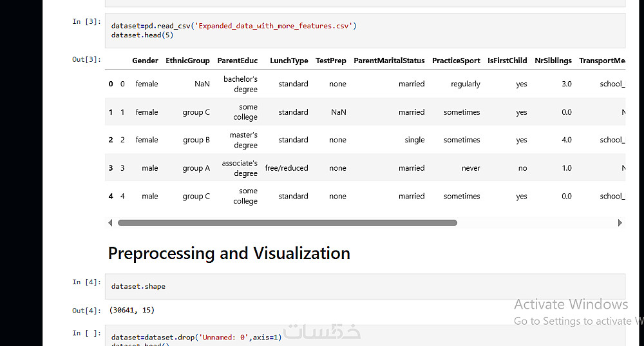Click the dataset.drop code cell
Viewport: 644px width, 346px height.
tap(365, 337)
